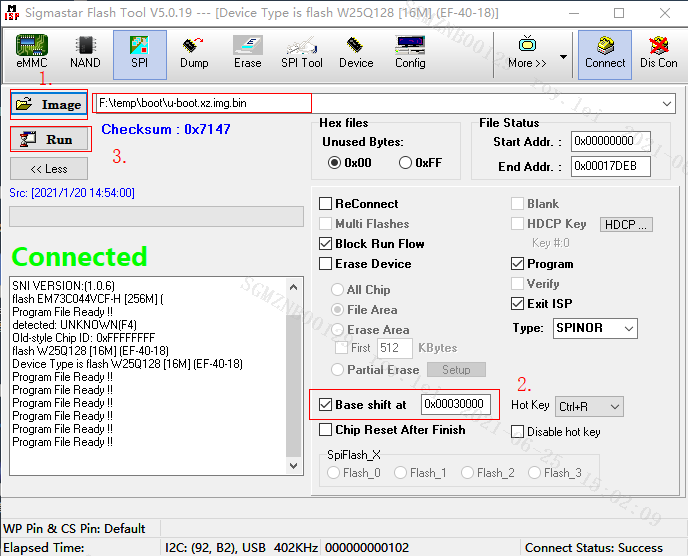Select the Flash_2 radio button
This screenshot has height=556, width=688.
pos(467,473)
